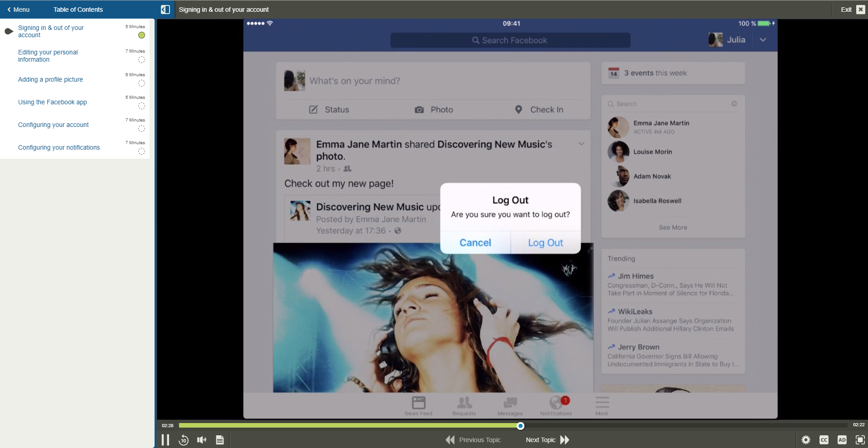868x448 pixels.
Task: Mute the video volume
Action: click(201, 439)
